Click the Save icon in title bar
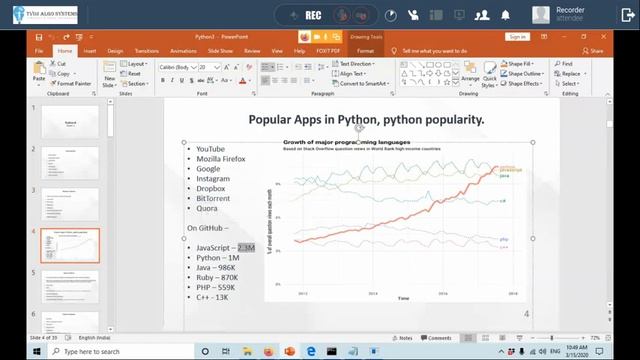640x360 pixels. tap(39, 37)
